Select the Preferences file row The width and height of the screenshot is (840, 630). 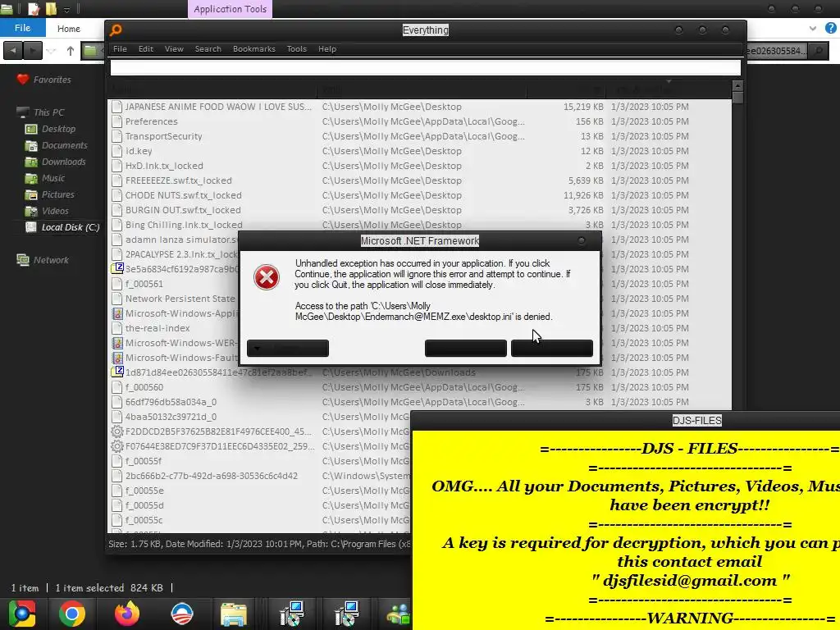pos(419,121)
